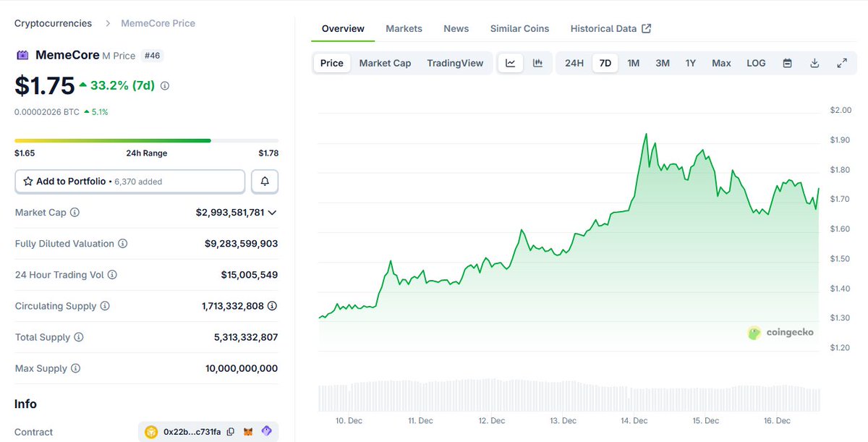Click Fully Diluted Valuation info icon
Image resolution: width=868 pixels, height=442 pixels.
point(122,244)
